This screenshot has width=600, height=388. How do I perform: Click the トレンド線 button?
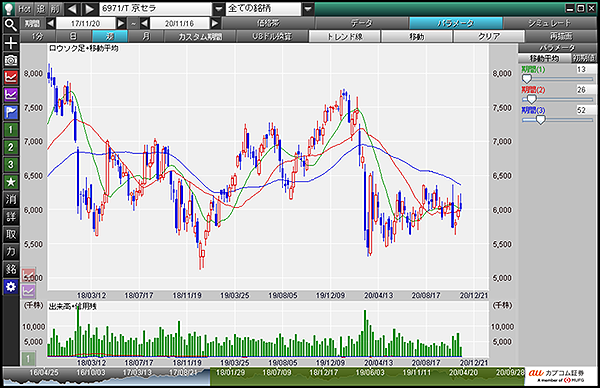click(x=344, y=36)
